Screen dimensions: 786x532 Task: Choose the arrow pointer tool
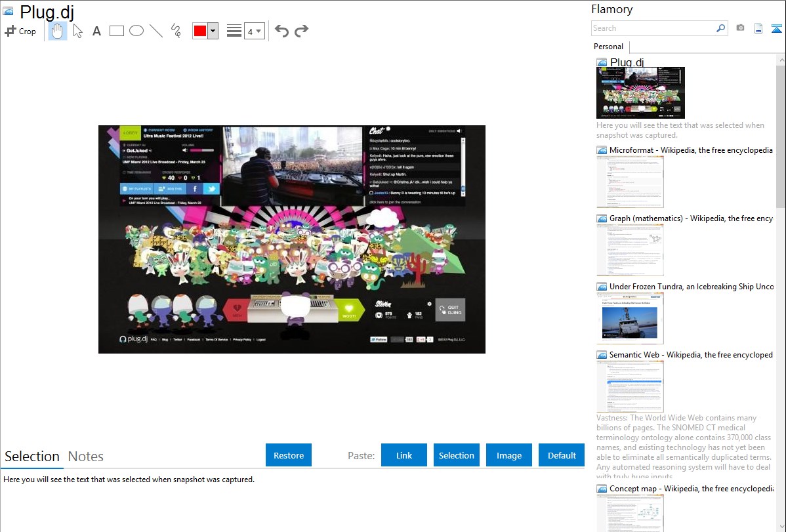(x=77, y=31)
